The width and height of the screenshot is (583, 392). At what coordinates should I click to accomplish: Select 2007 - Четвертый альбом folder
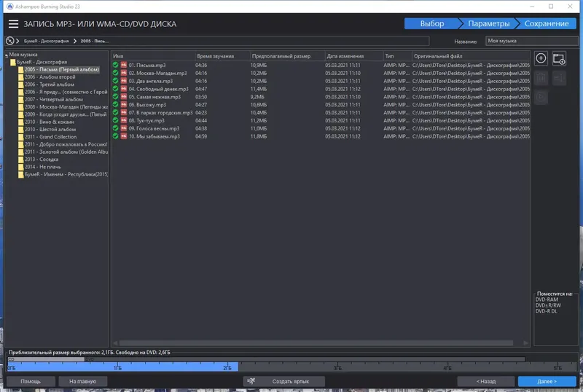coord(53,99)
